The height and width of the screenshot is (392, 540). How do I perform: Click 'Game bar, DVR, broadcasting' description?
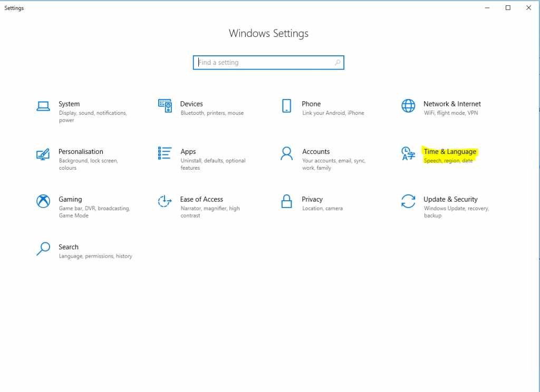[94, 212]
